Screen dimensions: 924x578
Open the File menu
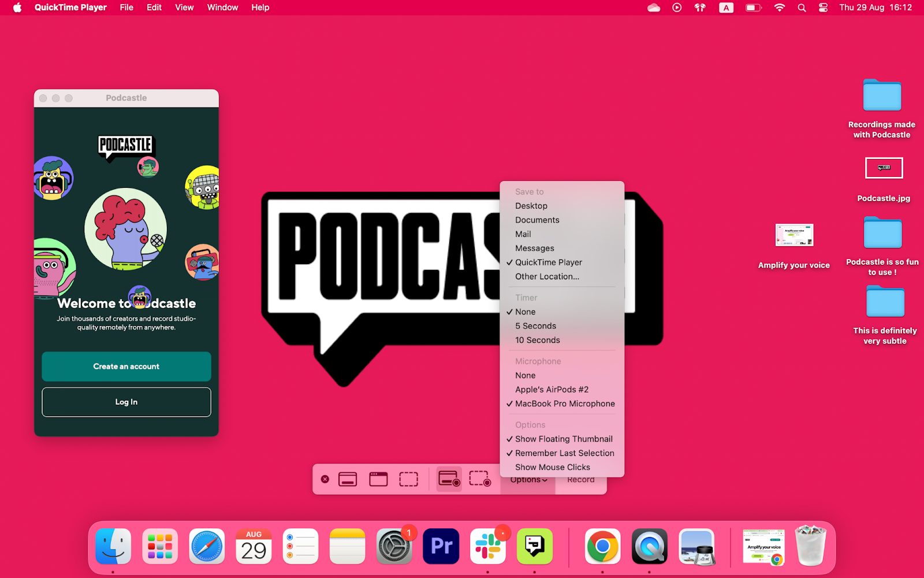[126, 8]
